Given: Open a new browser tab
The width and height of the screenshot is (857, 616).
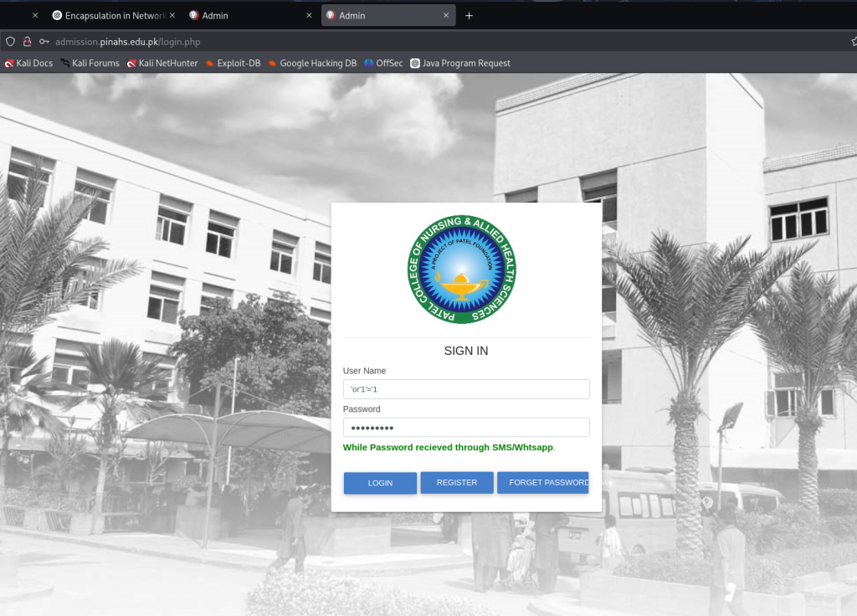Looking at the screenshot, I should (x=469, y=16).
